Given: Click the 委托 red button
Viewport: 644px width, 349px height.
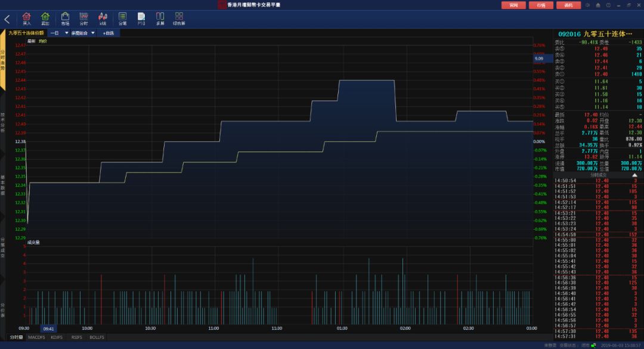Looking at the screenshot, I should (568, 5).
